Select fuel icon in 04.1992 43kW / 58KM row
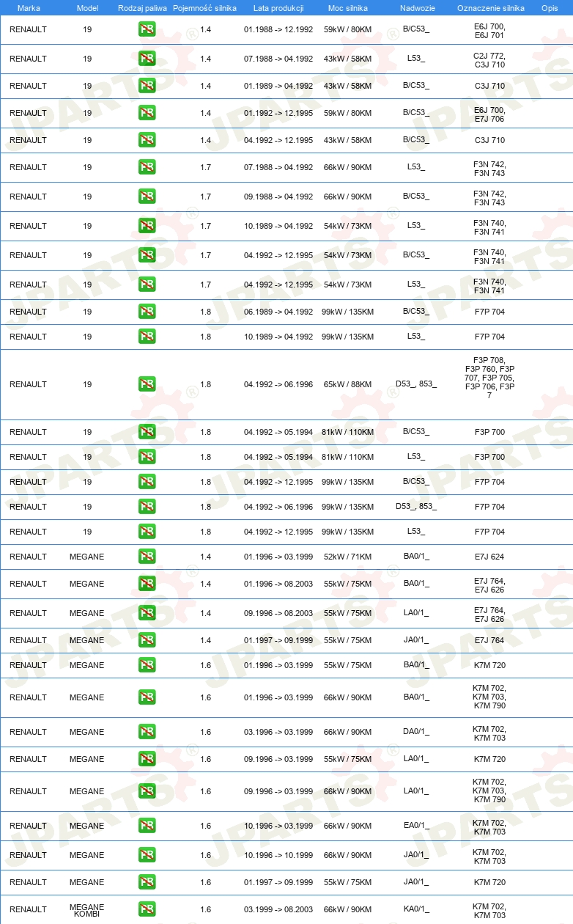The height and width of the screenshot is (924, 573). tap(147, 140)
